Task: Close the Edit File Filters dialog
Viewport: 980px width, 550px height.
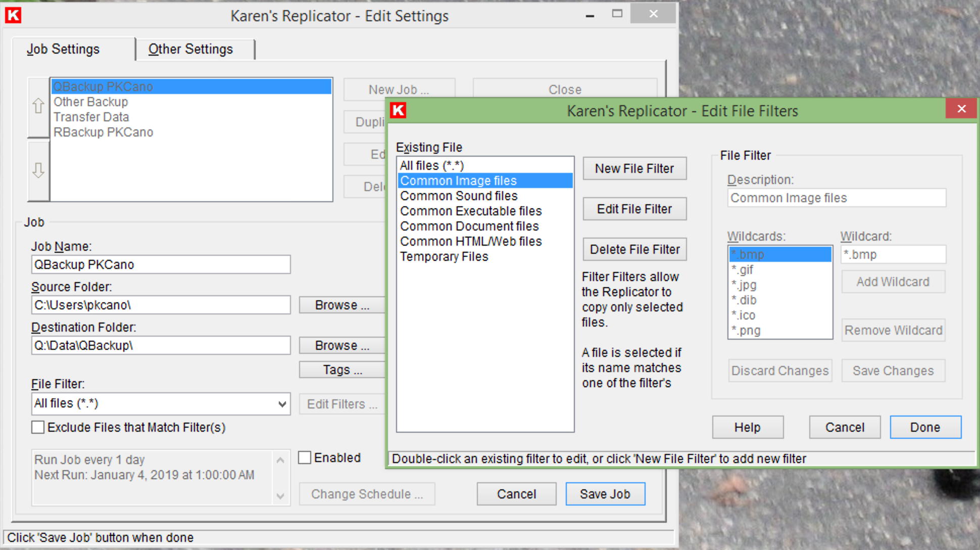Action: [x=961, y=109]
